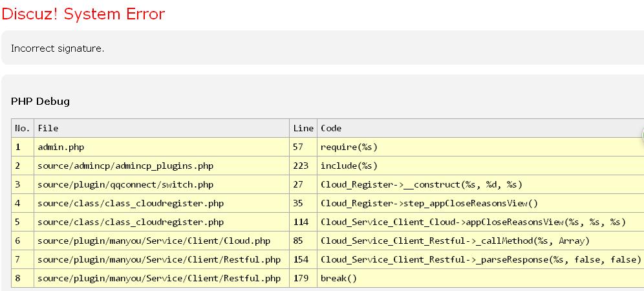
Task: Click the include(%s) code cell
Action: coord(349,166)
